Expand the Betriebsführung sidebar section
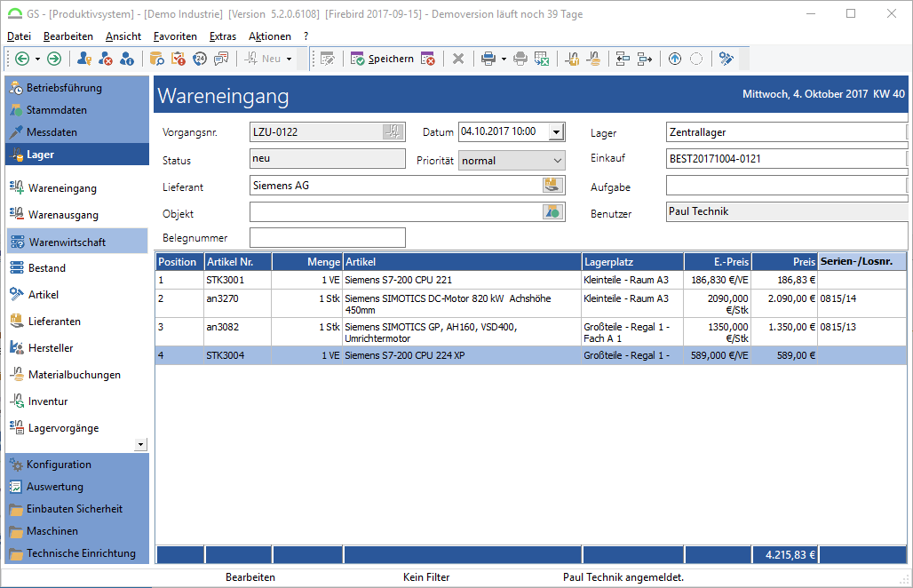 (x=77, y=88)
